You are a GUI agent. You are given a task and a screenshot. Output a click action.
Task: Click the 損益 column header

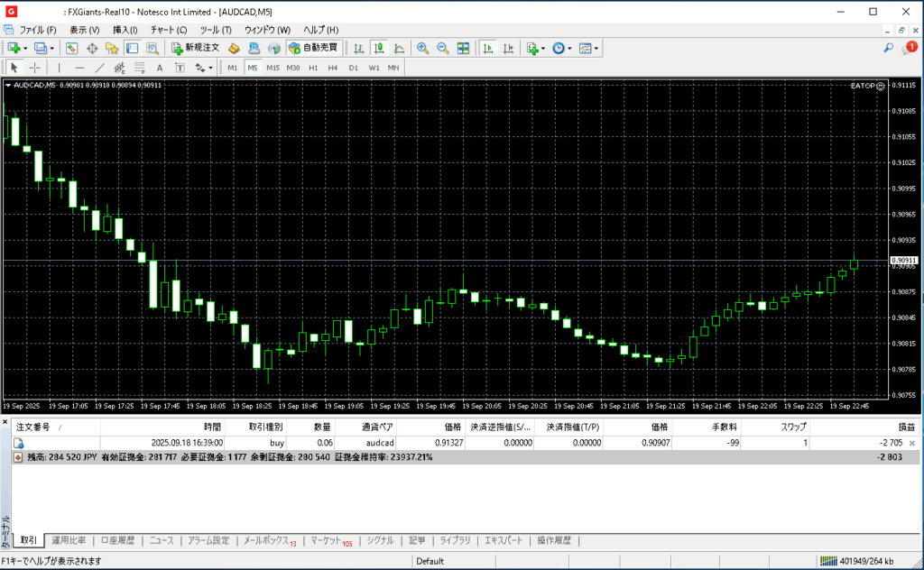905,427
